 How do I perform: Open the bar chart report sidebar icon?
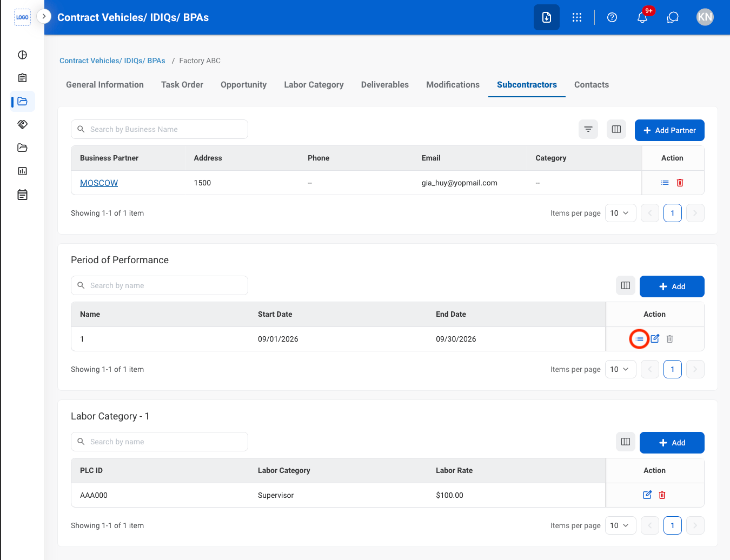[22, 171]
